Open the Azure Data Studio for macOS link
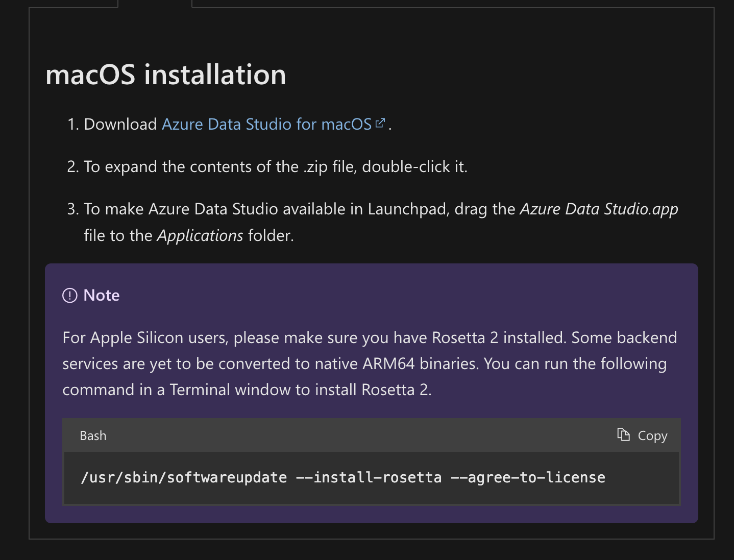The image size is (734, 560). [x=273, y=124]
